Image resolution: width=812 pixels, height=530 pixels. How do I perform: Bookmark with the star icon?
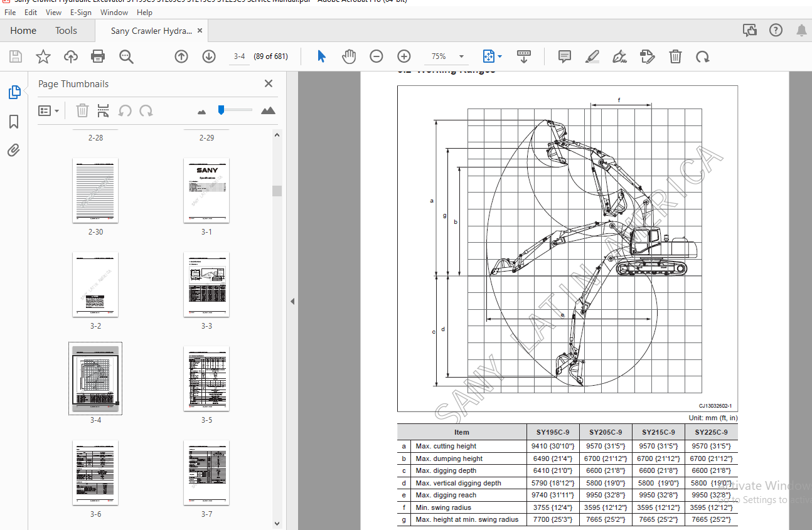[x=43, y=56]
